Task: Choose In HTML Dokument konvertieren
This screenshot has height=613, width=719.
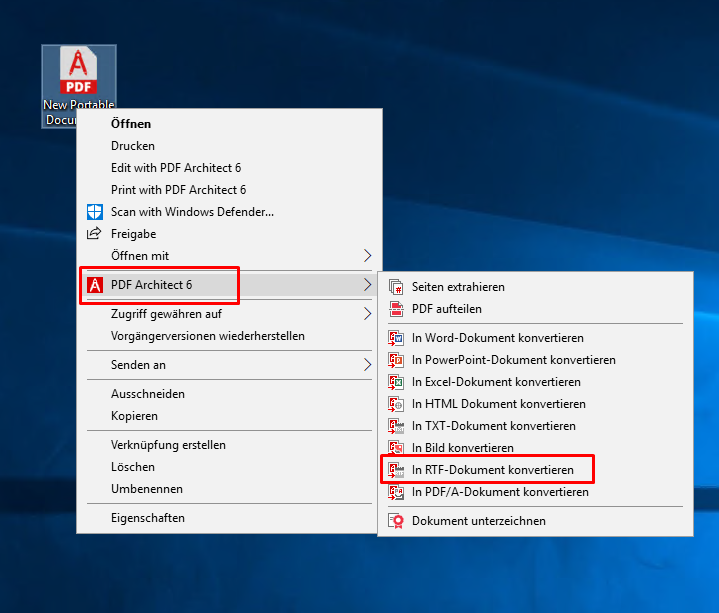Action: (x=535, y=404)
